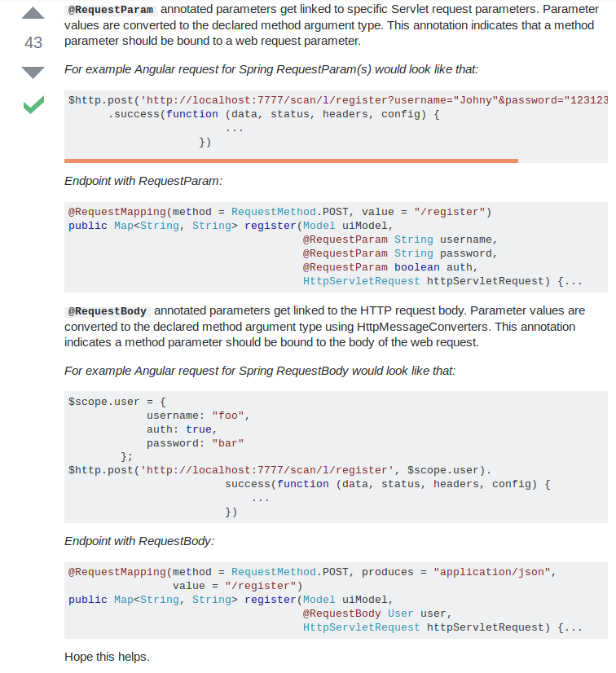This screenshot has height=673, width=616.
Task: Click the line '@RequestParam String username,'
Action: [400, 240]
